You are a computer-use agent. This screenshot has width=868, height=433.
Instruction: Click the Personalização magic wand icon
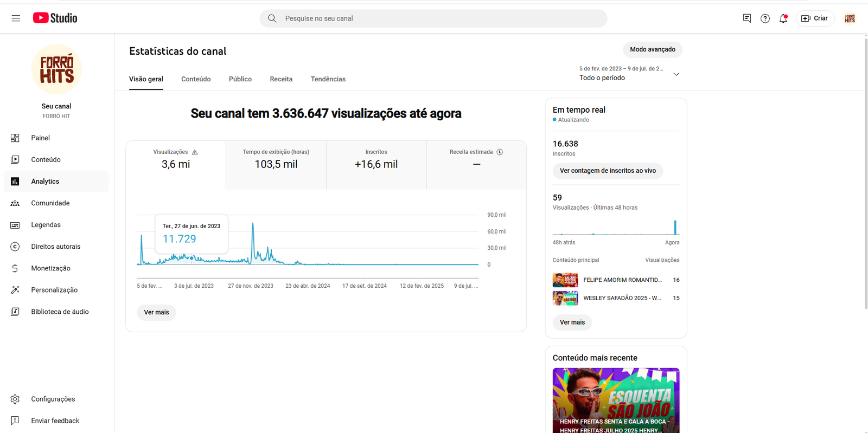click(15, 290)
